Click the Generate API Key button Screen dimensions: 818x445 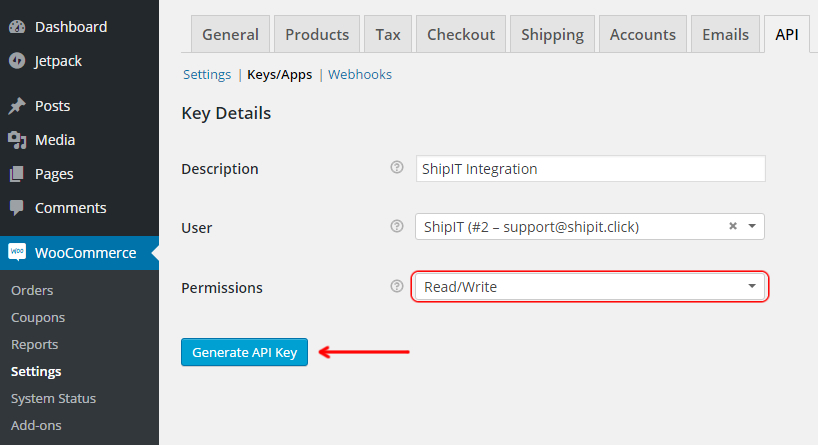(x=244, y=352)
